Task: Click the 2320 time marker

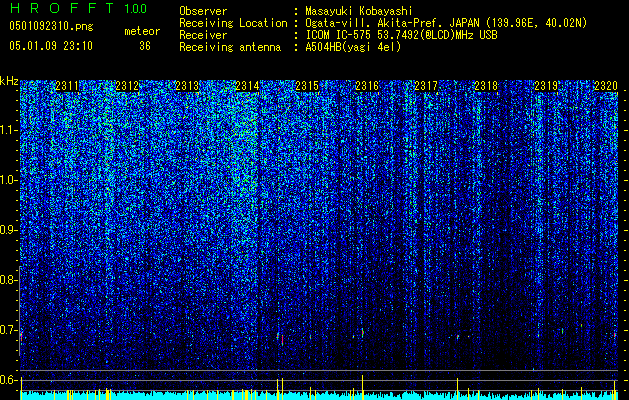Action: click(x=606, y=86)
